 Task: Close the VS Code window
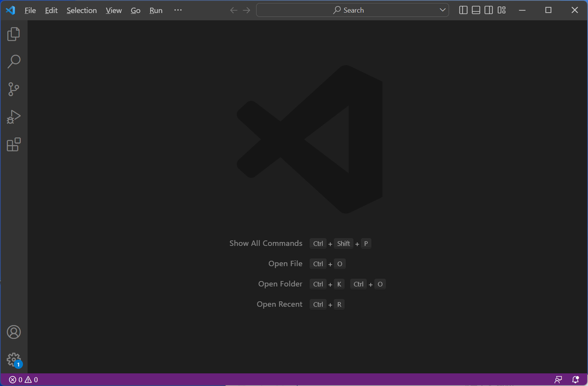tap(575, 10)
